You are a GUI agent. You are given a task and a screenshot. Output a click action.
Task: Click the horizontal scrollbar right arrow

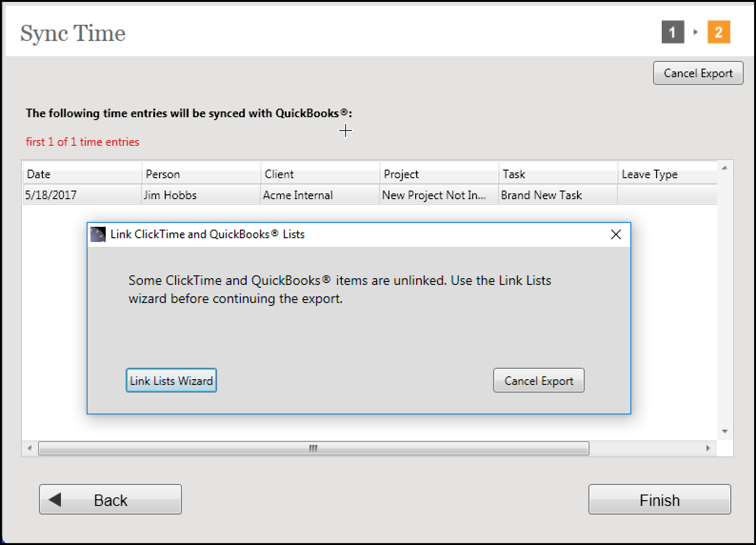coord(708,448)
